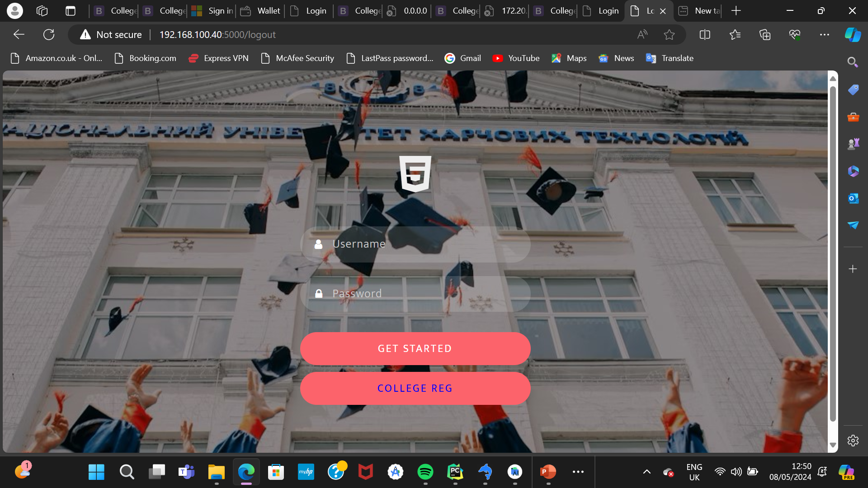This screenshot has width=868, height=488.
Task: Open Spotify from the taskbar
Action: click(x=425, y=472)
